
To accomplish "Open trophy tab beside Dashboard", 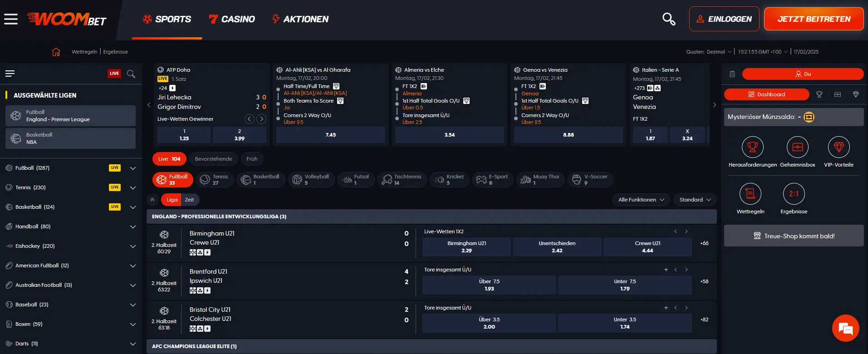I will 819,94.
